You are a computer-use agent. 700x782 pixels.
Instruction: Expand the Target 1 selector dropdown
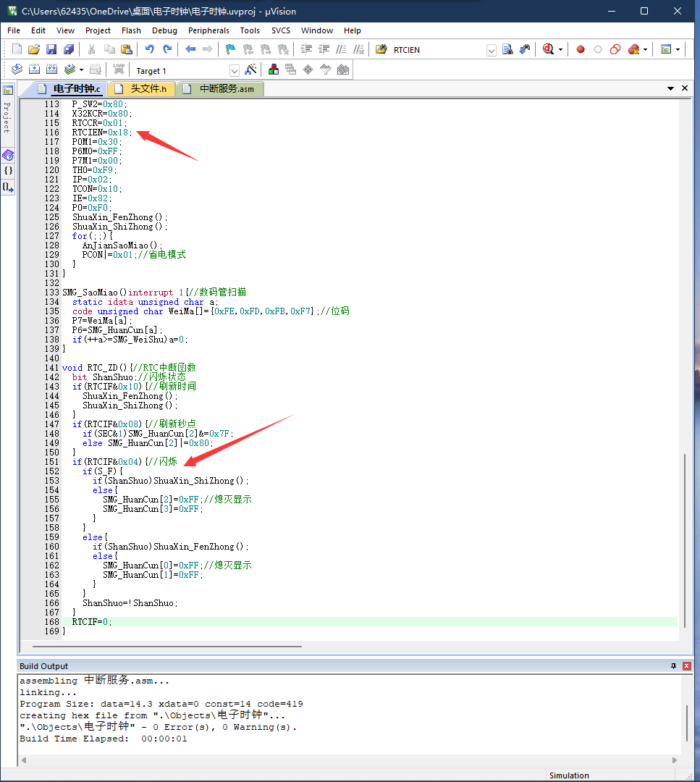pyautogui.click(x=235, y=70)
